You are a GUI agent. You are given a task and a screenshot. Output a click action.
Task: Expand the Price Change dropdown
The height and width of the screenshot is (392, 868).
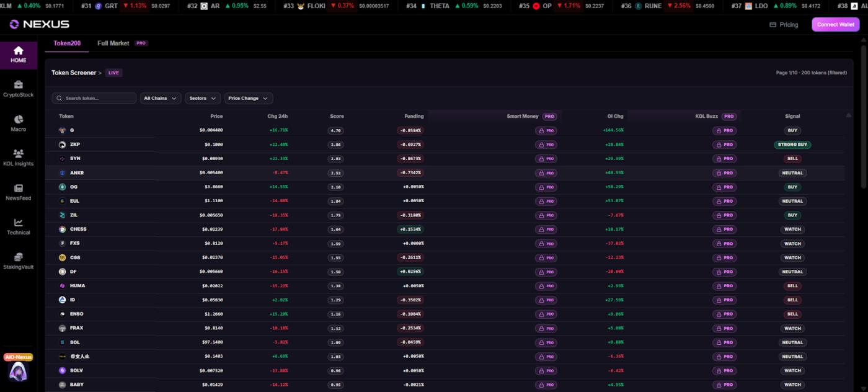[x=248, y=98]
